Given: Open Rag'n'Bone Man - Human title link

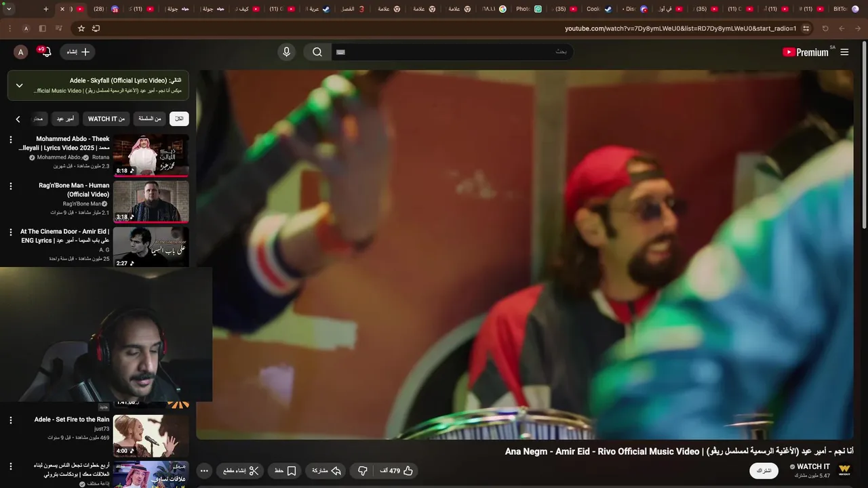Looking at the screenshot, I should click(x=74, y=190).
